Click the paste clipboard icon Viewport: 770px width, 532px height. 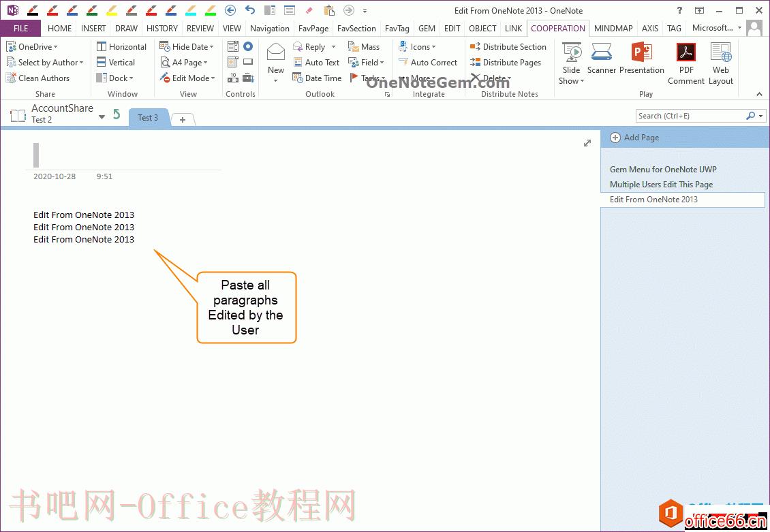[x=329, y=10]
